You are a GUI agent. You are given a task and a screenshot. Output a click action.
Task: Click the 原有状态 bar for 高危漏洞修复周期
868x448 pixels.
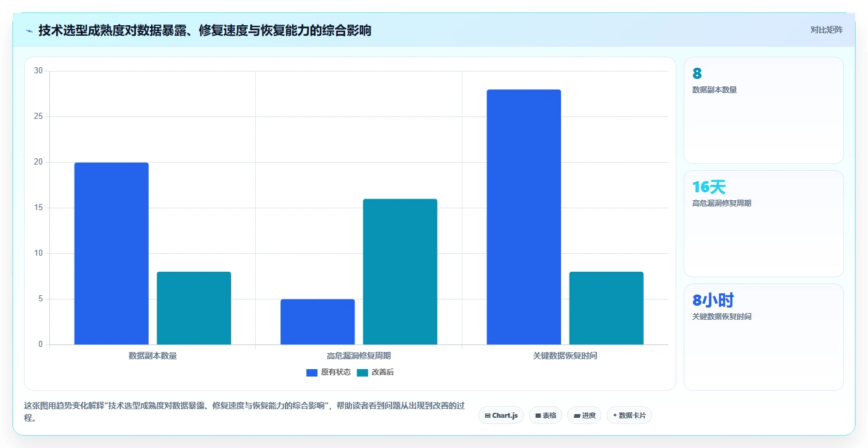tap(317, 322)
